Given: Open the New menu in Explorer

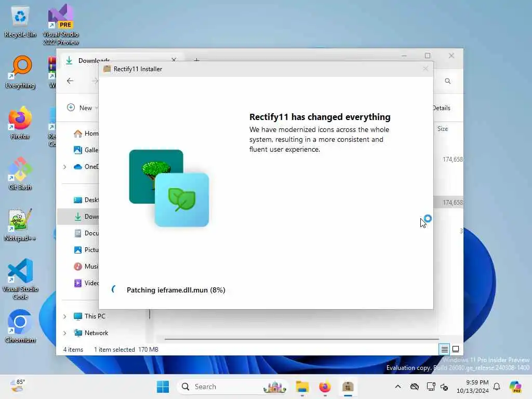Looking at the screenshot, I should 83,108.
